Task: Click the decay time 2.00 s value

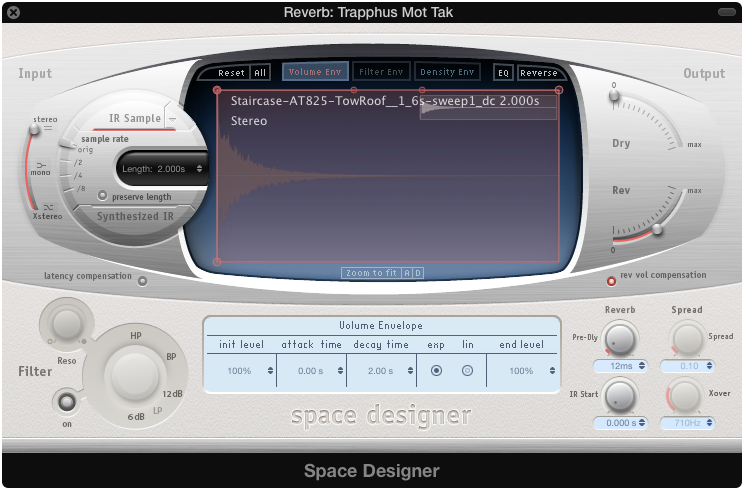Action: [381, 371]
